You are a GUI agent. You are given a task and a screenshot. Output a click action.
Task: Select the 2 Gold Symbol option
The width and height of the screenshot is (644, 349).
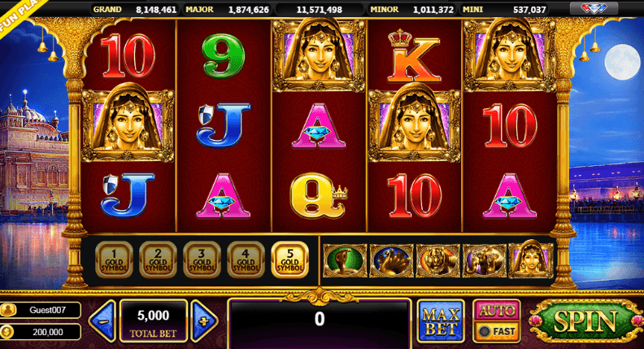coord(158,260)
